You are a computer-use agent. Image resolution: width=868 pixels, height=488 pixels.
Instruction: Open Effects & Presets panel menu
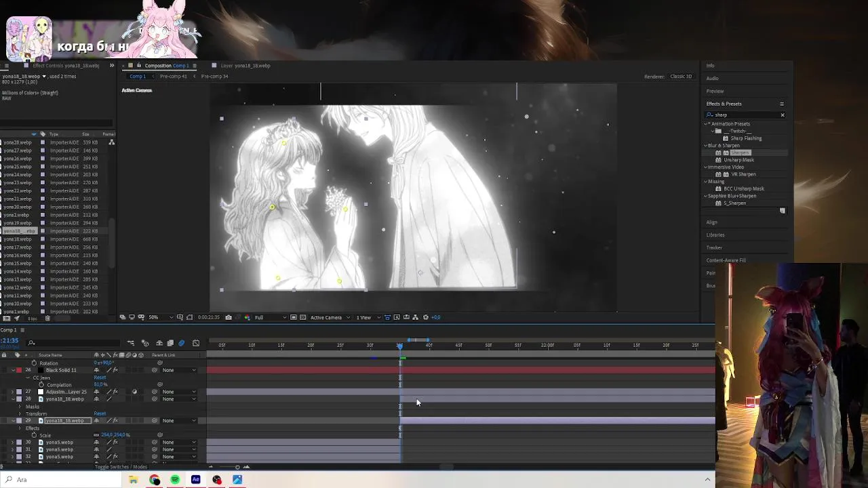point(781,104)
